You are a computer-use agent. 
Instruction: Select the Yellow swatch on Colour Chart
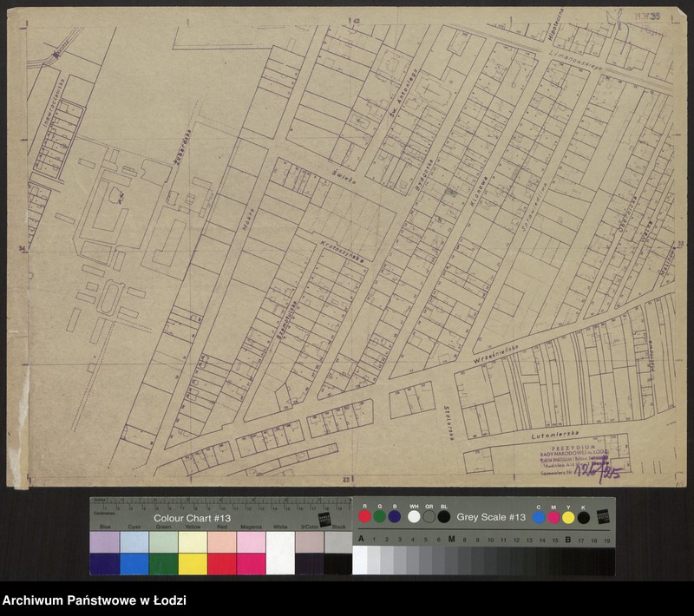(x=193, y=553)
